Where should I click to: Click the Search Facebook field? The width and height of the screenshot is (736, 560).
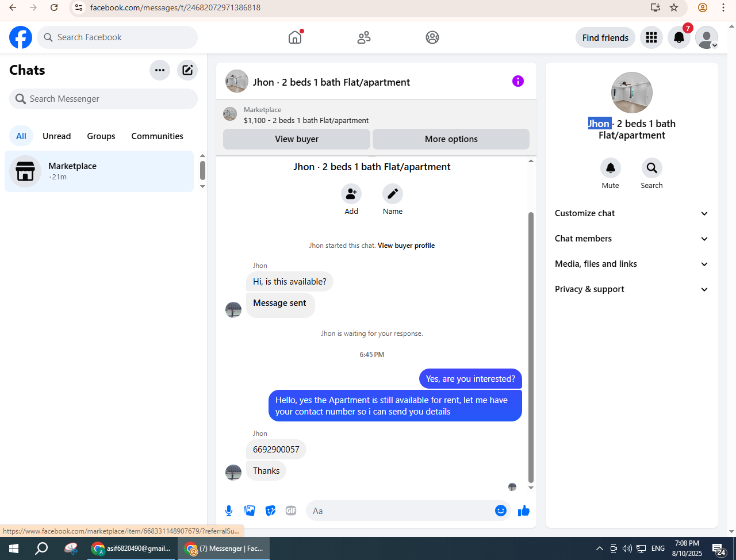point(117,37)
